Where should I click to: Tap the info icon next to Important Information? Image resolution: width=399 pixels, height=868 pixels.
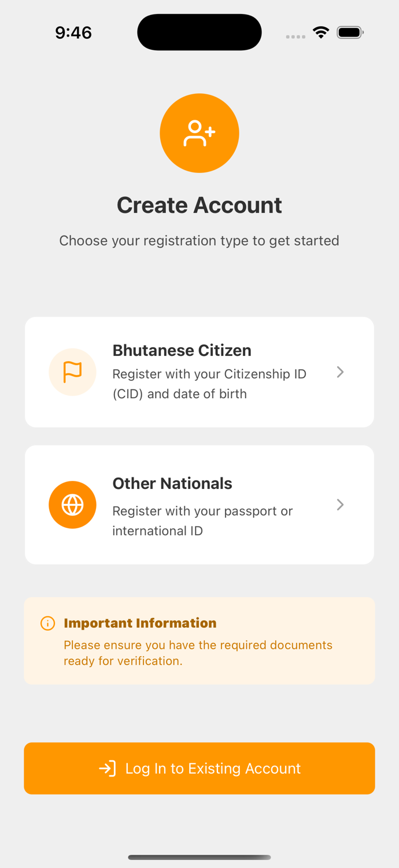pos(47,623)
